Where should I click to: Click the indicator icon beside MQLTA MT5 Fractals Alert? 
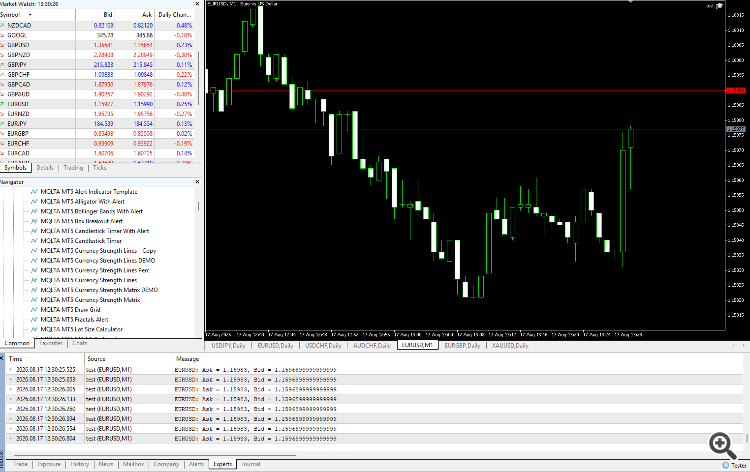(34, 319)
